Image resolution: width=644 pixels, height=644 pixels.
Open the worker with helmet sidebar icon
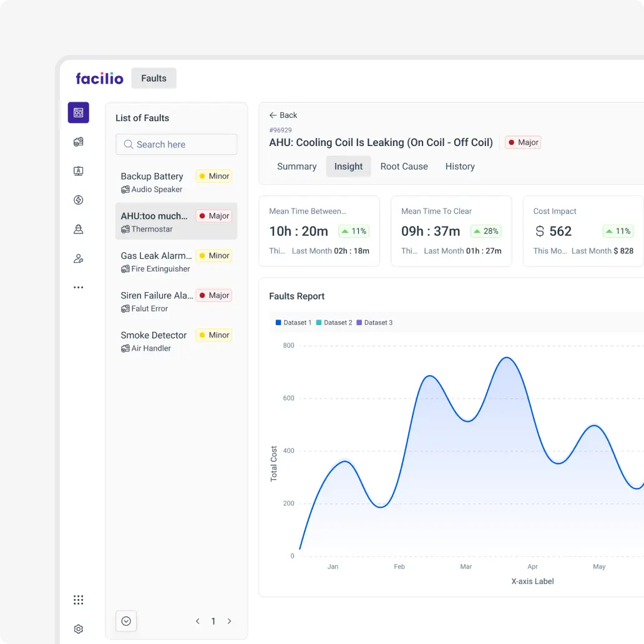tap(79, 229)
